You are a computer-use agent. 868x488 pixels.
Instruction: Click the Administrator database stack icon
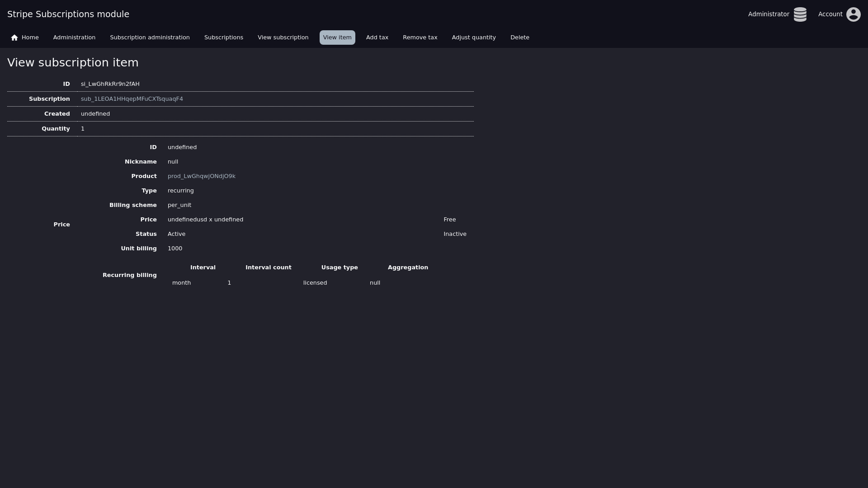(x=800, y=14)
